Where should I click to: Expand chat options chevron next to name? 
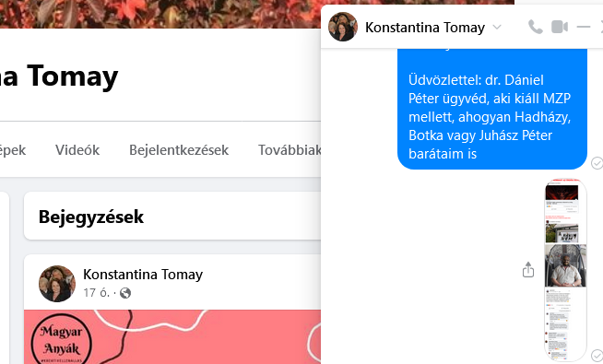[x=497, y=27]
